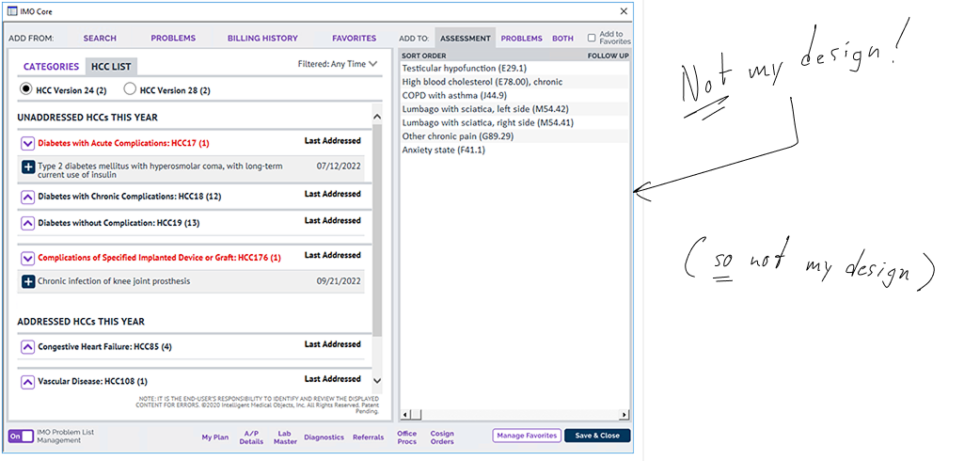Click HCC list scrollbar down arrow
980x461 pixels.
click(x=377, y=380)
